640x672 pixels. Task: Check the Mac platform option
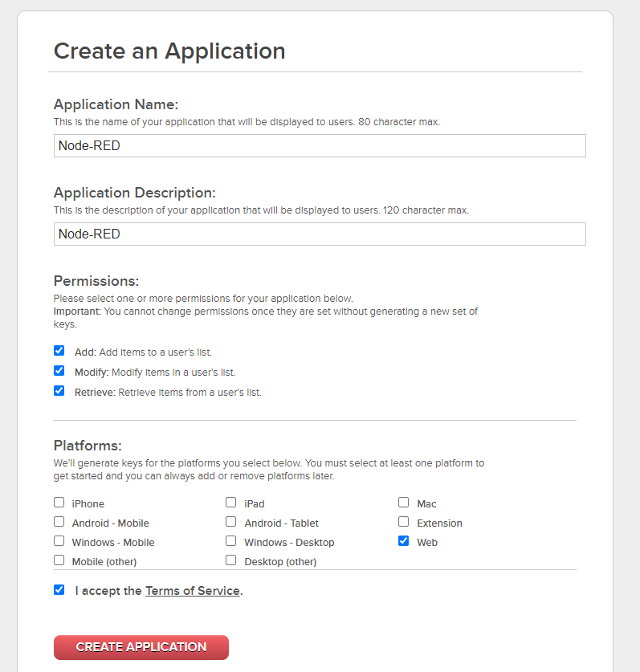point(404,503)
